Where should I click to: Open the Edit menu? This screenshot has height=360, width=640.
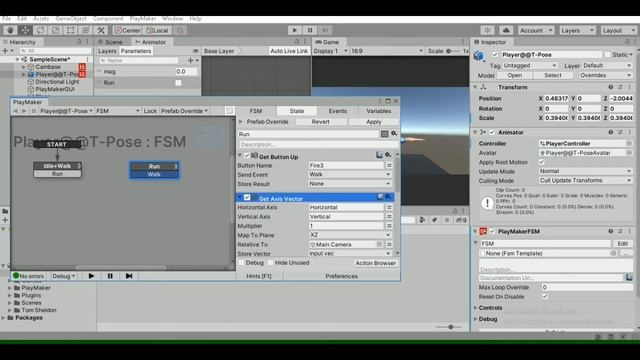click(x=22, y=19)
